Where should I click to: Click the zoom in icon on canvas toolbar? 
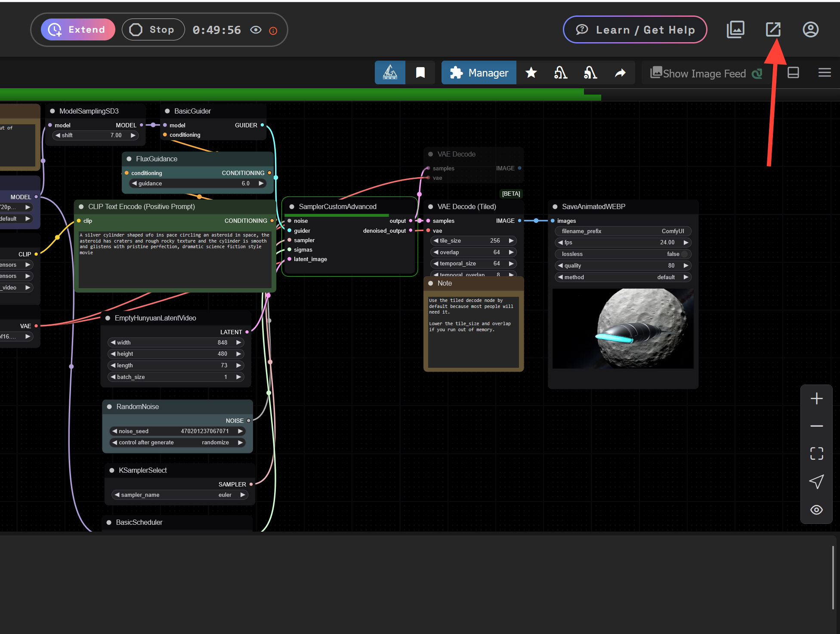(816, 398)
